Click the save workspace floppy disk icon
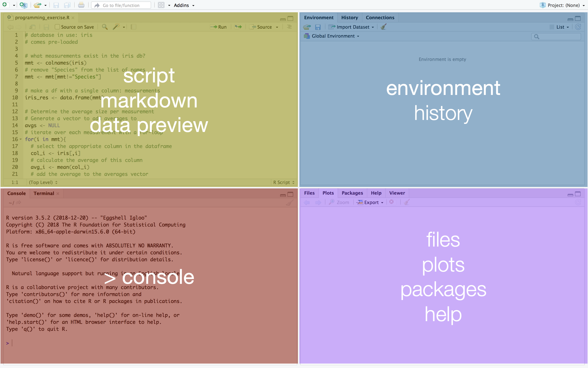Screen dimensions: 588x368 click(318, 27)
